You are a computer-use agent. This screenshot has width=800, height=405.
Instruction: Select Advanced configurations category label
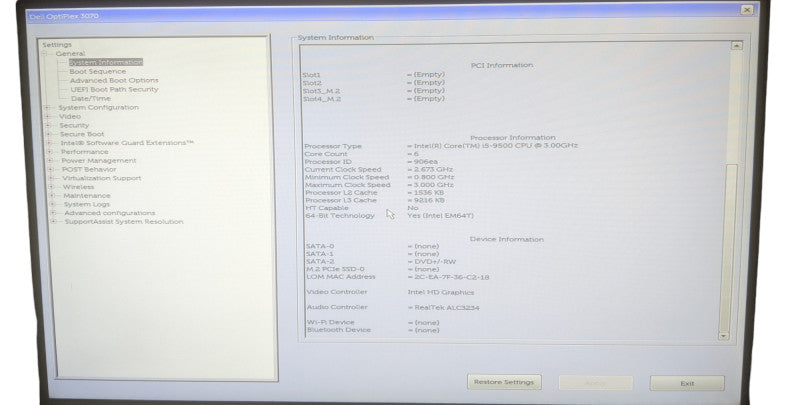pos(110,213)
